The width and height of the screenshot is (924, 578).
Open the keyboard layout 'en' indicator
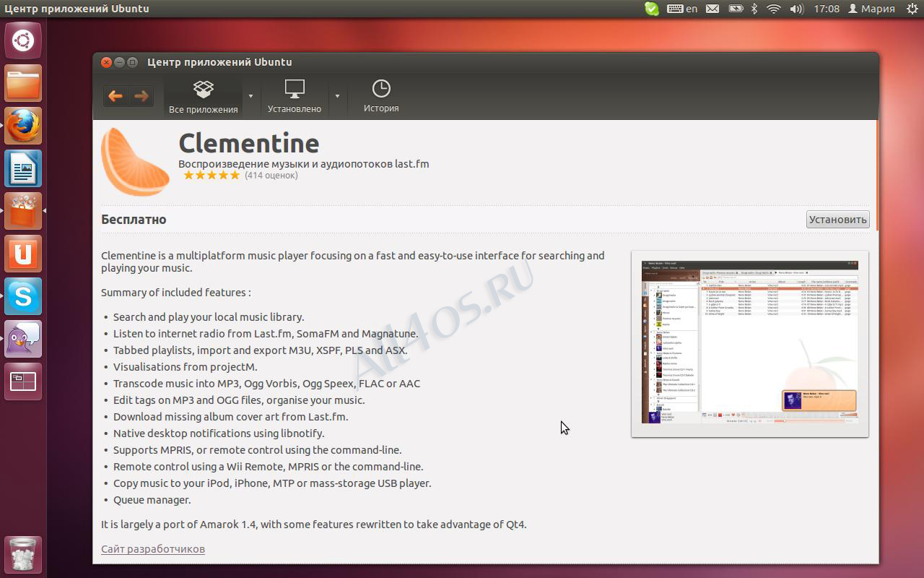pos(682,9)
